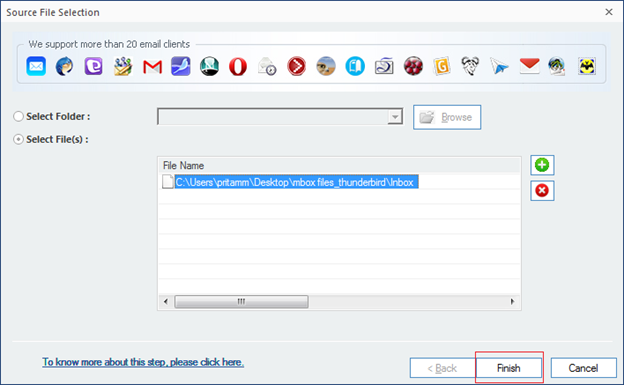Click the blue-purple bird mail client icon
The image size is (624, 385).
(181, 66)
